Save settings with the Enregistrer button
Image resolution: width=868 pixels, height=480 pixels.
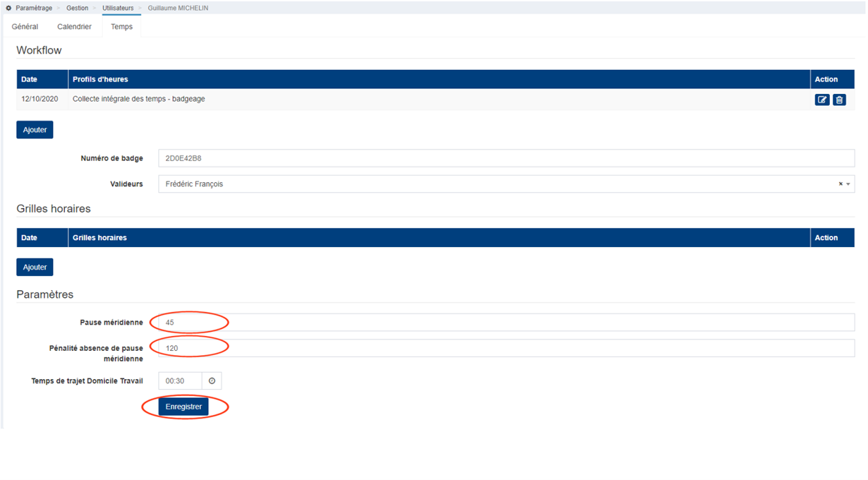click(183, 407)
